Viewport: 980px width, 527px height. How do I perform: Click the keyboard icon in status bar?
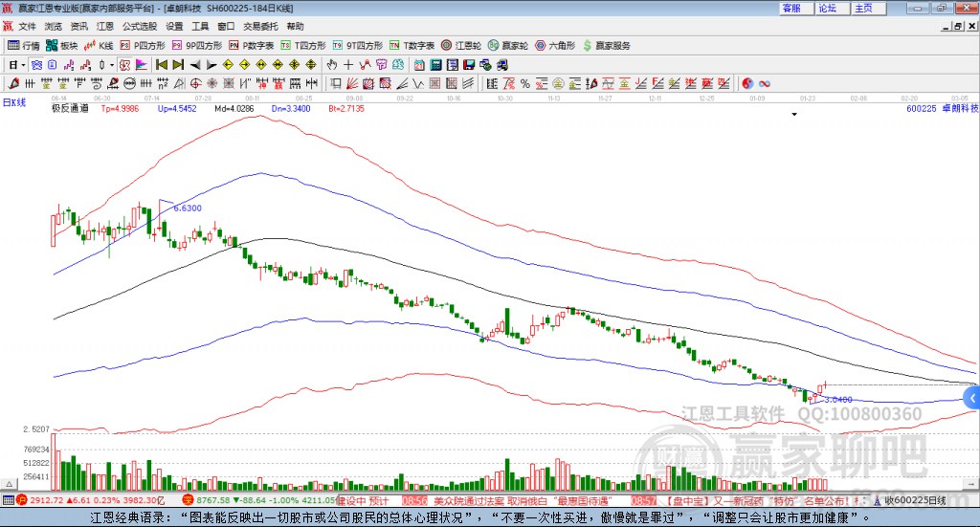coord(8,500)
